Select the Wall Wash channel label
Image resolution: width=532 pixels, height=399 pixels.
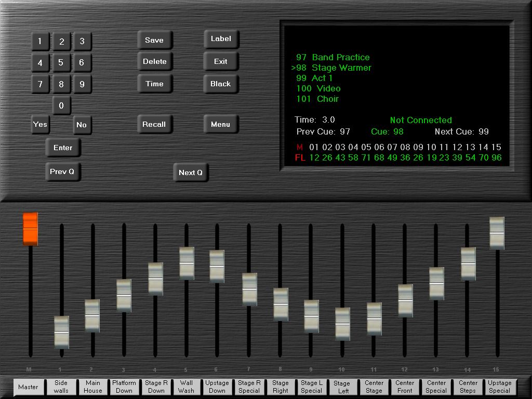(187, 387)
